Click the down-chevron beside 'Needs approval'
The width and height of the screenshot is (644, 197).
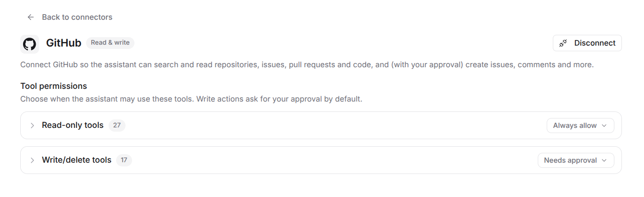coord(604,160)
